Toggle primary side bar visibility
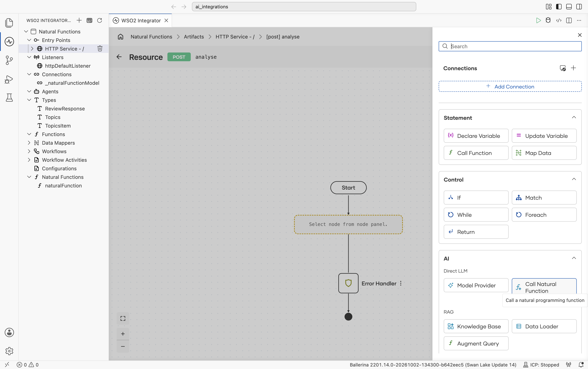 tap(559, 7)
